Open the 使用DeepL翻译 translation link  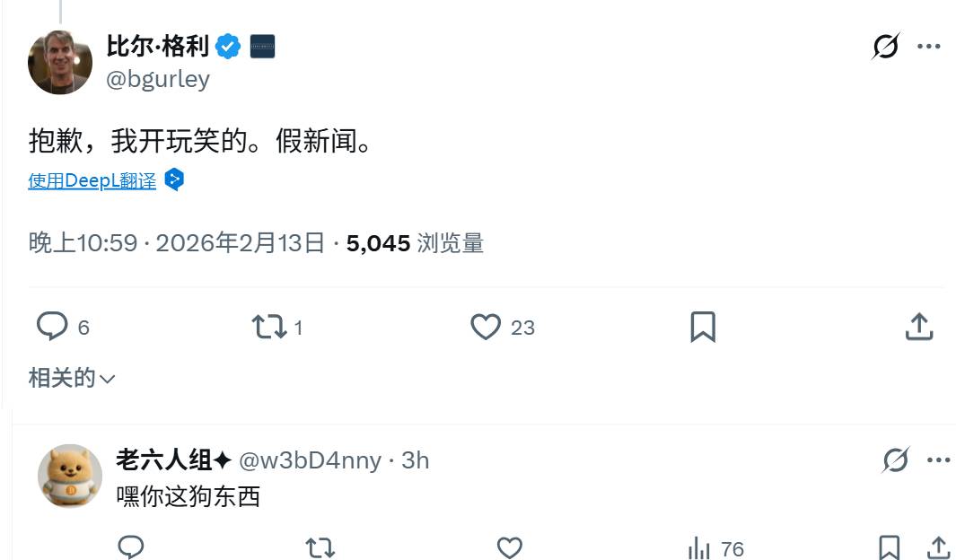point(92,179)
